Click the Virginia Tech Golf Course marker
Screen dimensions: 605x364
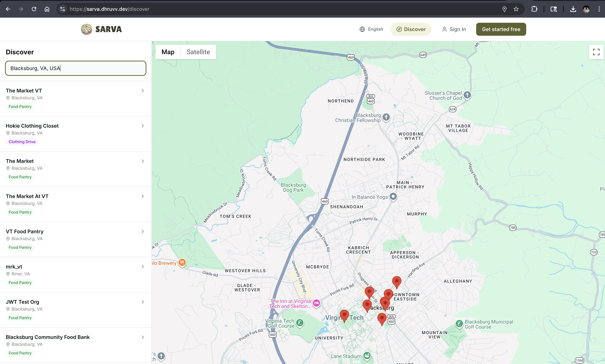click(300, 323)
